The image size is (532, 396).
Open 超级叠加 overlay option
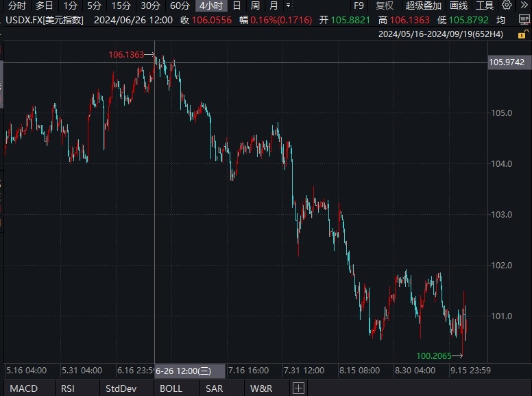(x=423, y=5)
